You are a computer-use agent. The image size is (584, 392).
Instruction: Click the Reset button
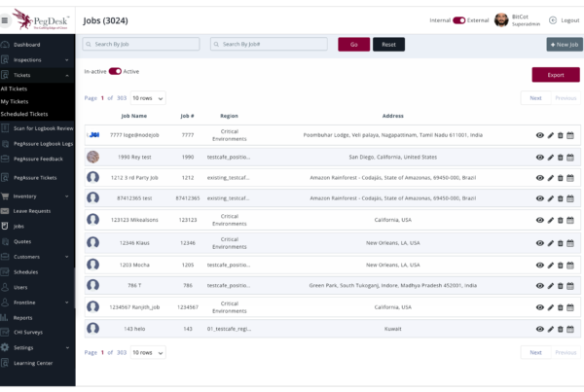(388, 45)
